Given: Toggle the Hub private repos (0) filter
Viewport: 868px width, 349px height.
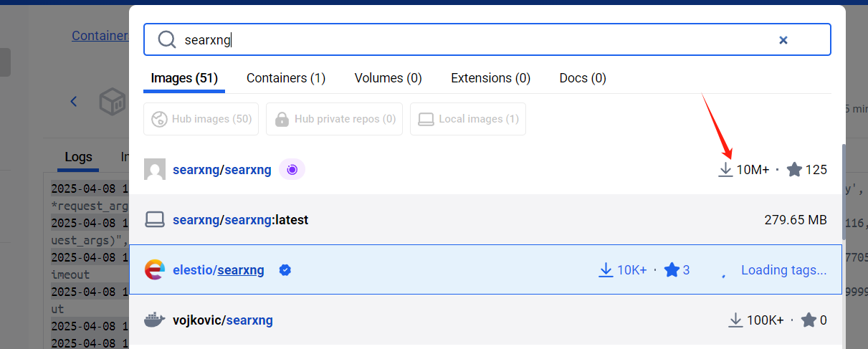Looking at the screenshot, I should (x=334, y=119).
